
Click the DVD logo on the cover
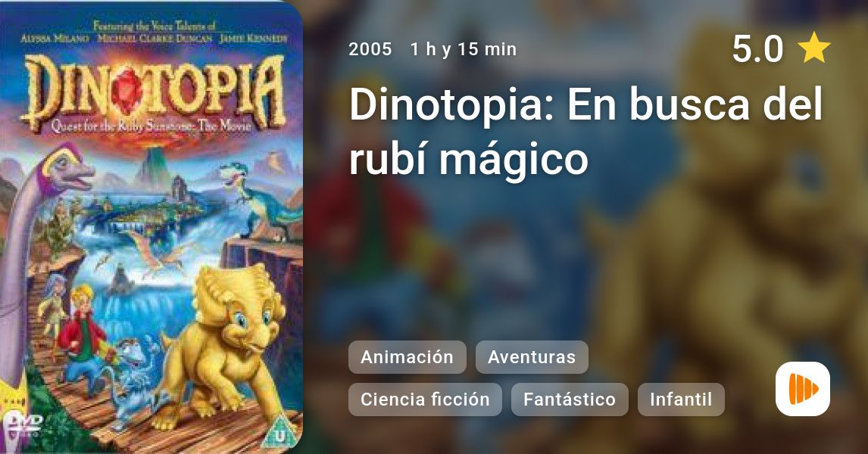[x=23, y=424]
